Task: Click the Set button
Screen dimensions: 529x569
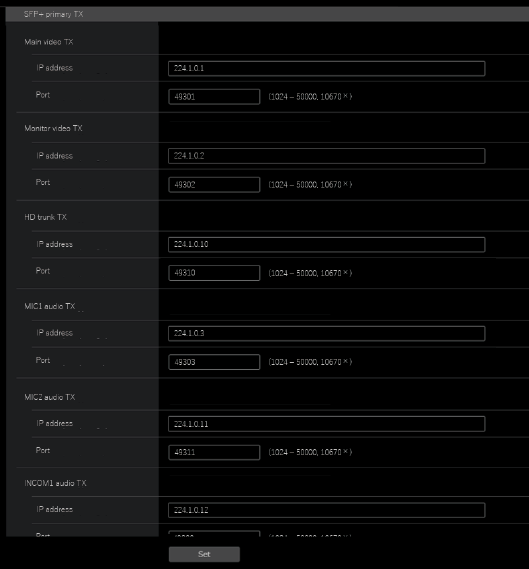Action: [x=204, y=554]
